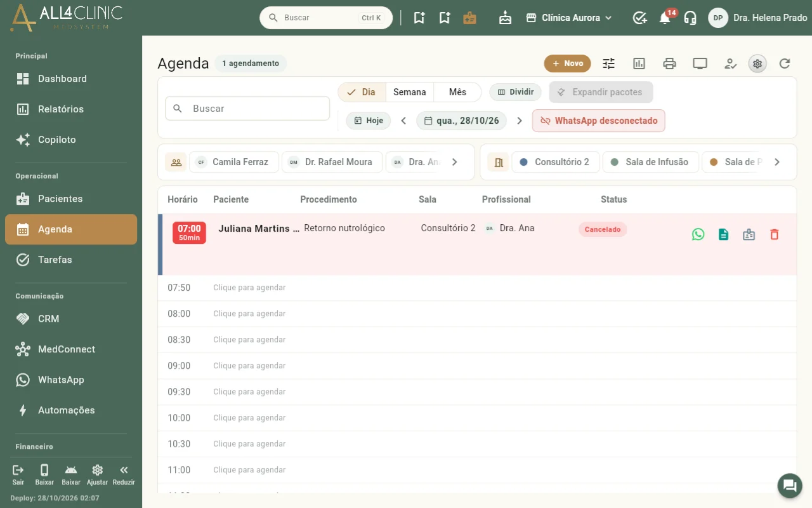812x508 pixels.
Task: Toggle the Camila Ferraz professional filter
Action: click(233, 162)
